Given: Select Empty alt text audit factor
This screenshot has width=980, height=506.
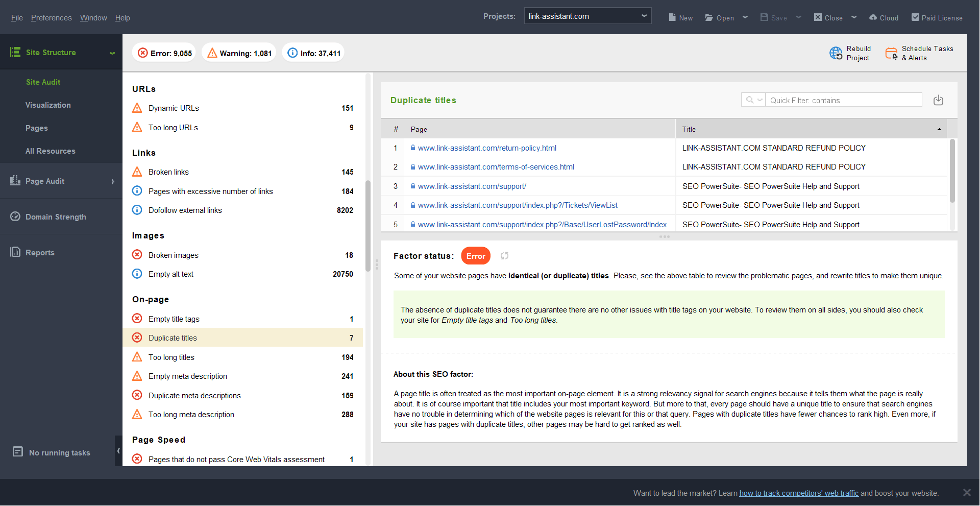Looking at the screenshot, I should pos(242,274).
